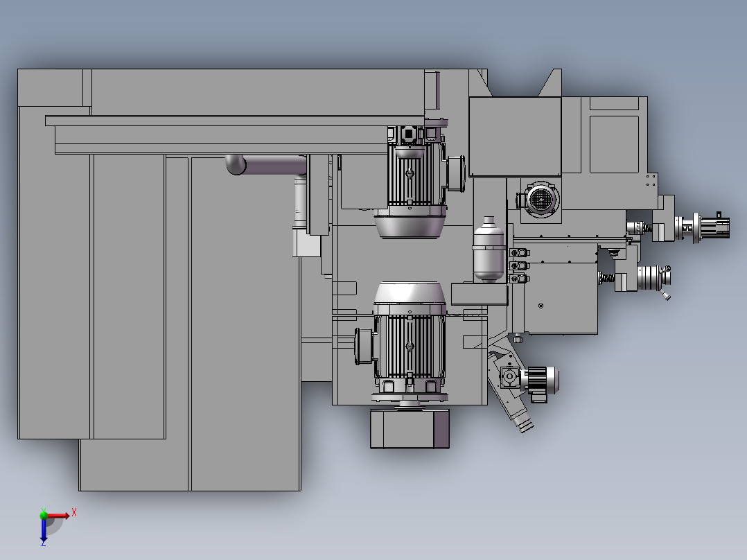
Task: Select the long horizontal rail beam
Action: (235, 121)
